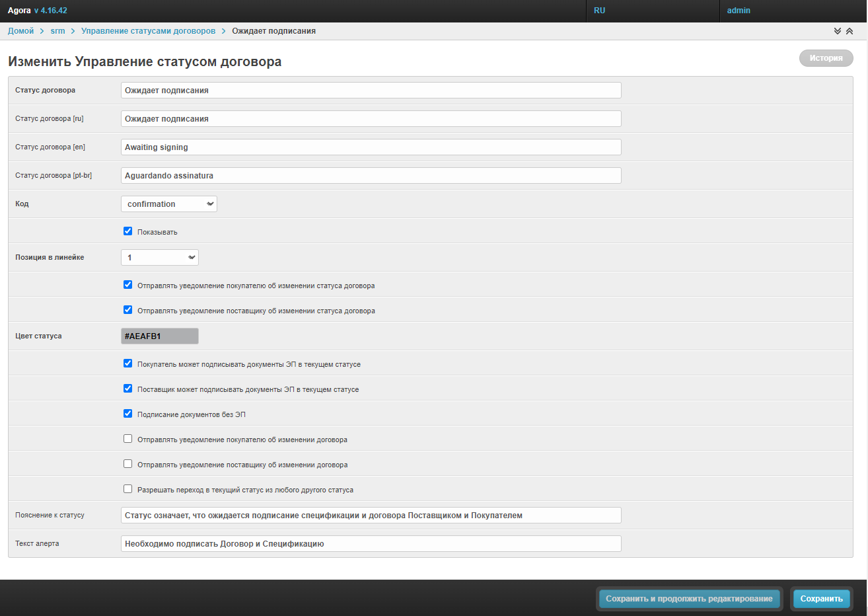Open the Код dropdown showing confirmation
The height and width of the screenshot is (616, 868).
[x=169, y=204]
